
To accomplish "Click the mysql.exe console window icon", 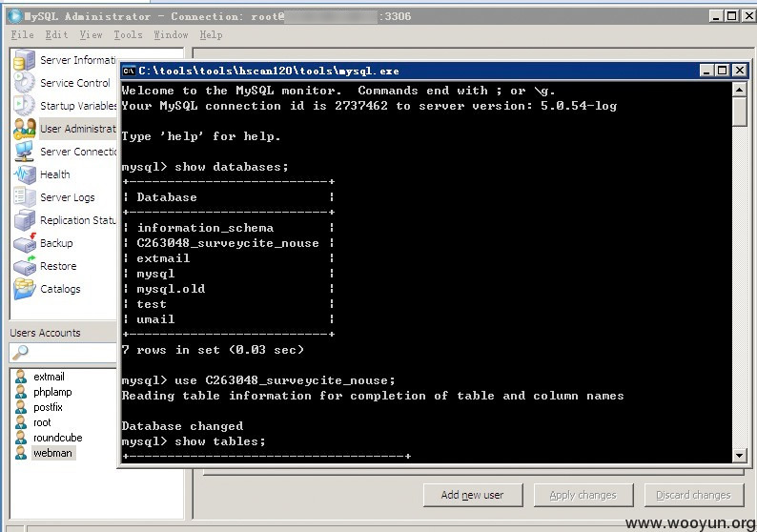I will [x=129, y=71].
